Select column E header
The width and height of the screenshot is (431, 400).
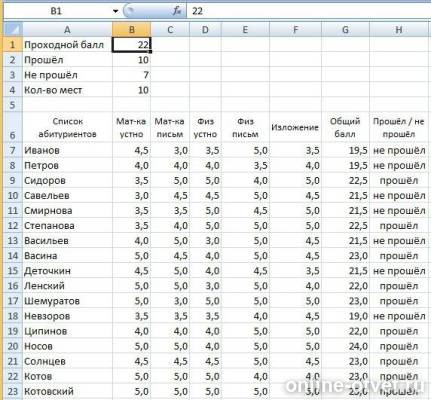pos(245,30)
